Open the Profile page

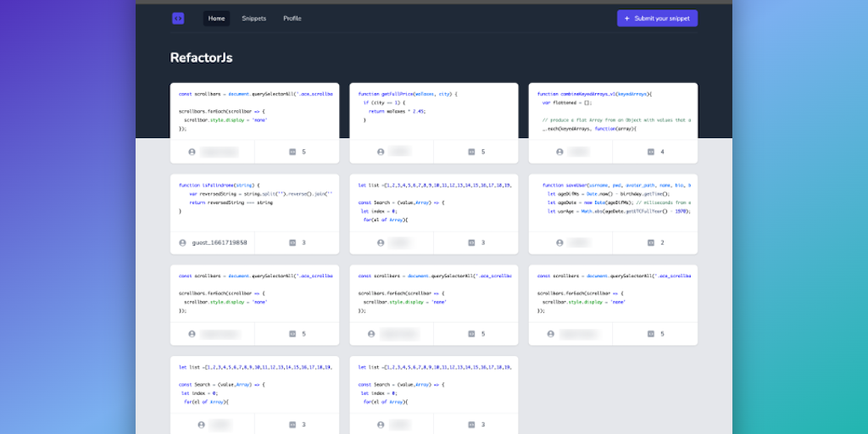tap(292, 18)
